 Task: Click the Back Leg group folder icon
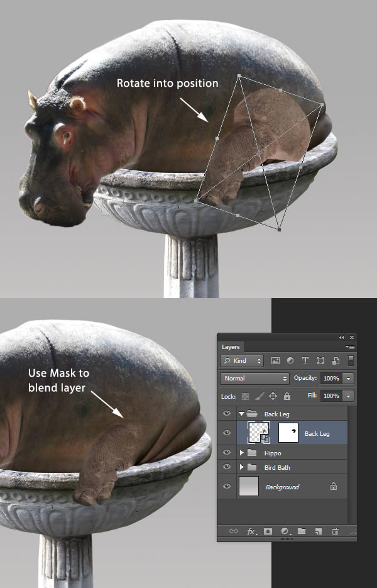[x=252, y=414]
